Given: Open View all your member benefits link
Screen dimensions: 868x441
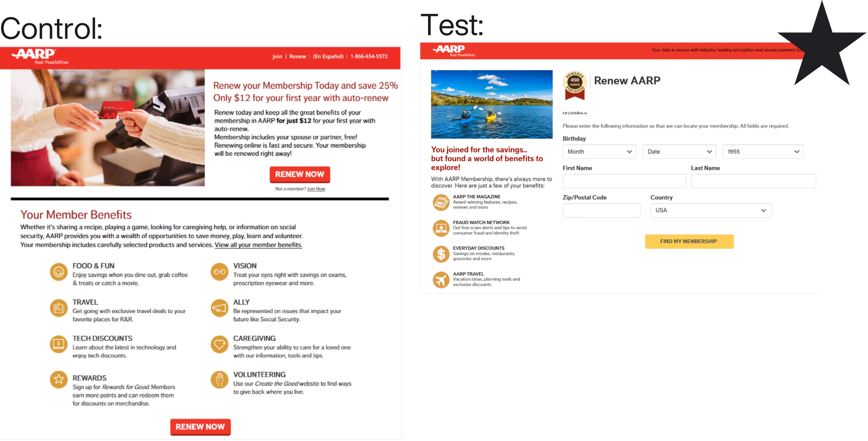Looking at the screenshot, I should (258, 245).
